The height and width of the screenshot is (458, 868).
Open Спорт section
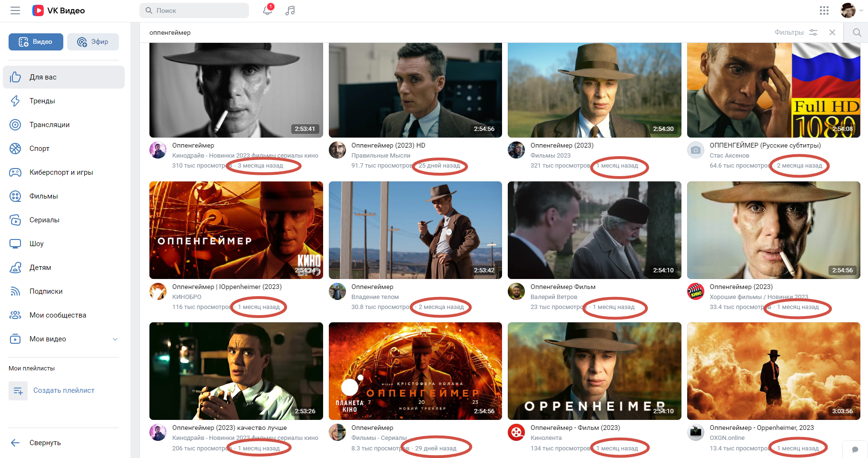(64, 149)
